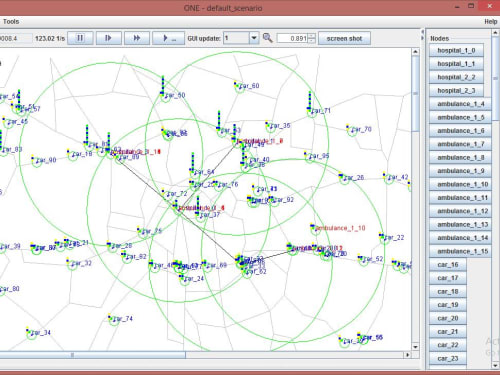
Task: Click the Nodes list scrollbar down arrow
Action: click(495, 366)
